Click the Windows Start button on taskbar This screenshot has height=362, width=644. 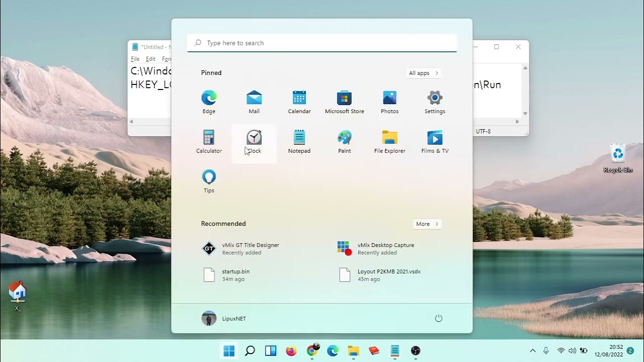point(229,351)
